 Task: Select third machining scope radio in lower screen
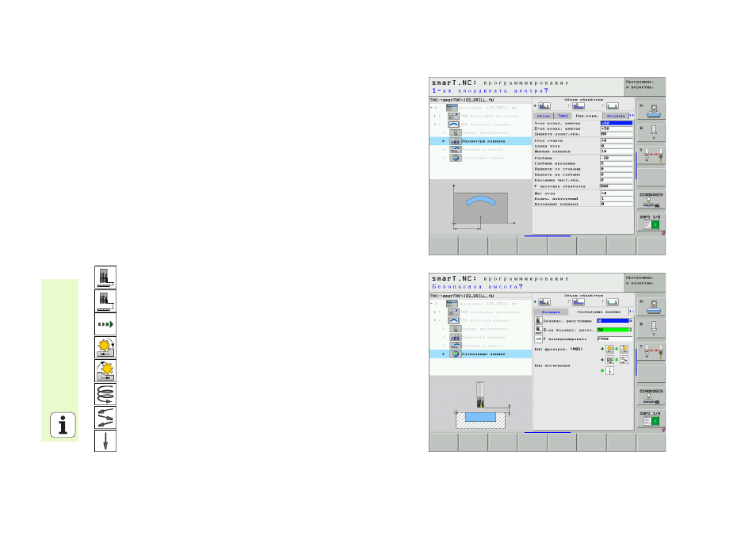(x=604, y=302)
